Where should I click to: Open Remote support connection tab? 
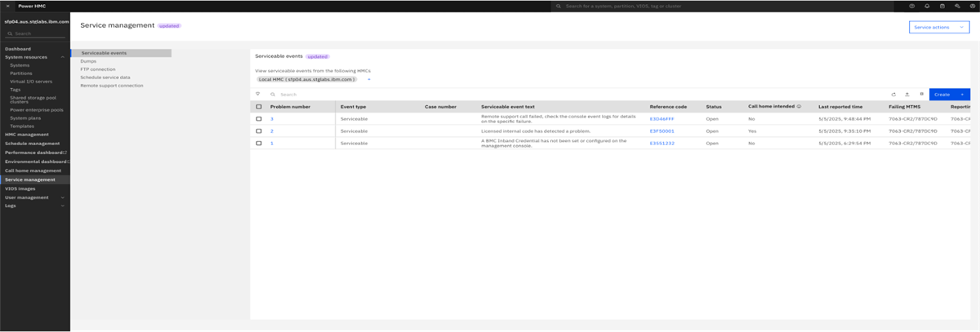(111, 85)
